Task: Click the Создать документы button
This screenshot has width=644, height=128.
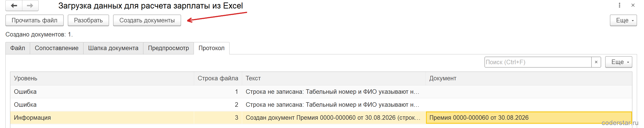Action: pyautogui.click(x=147, y=20)
